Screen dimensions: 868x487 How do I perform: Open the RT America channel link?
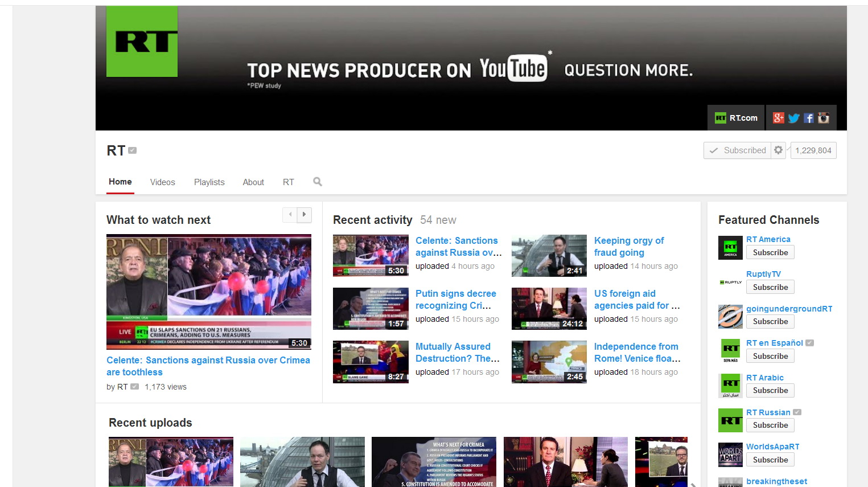tap(768, 239)
